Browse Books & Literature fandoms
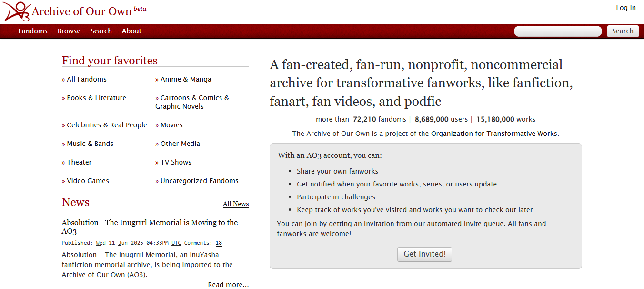 [x=96, y=98]
